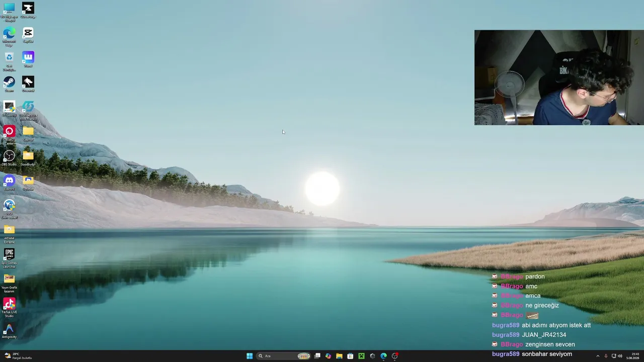Select the Overwolf desktop shortcut

click(28, 84)
